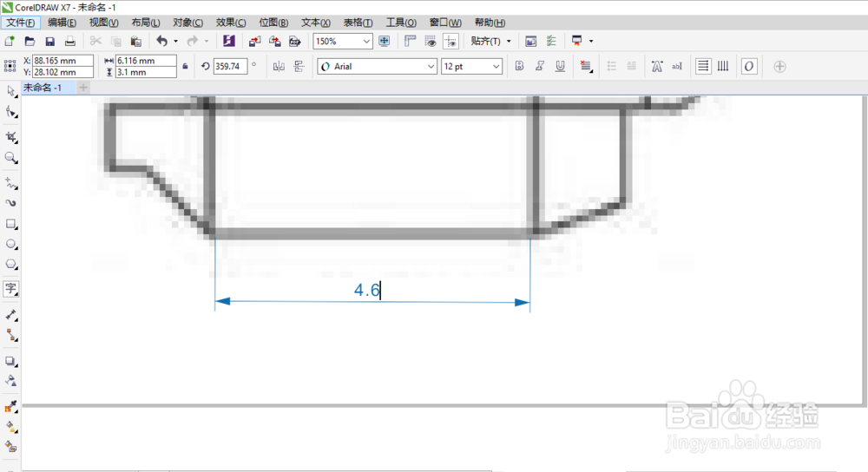
Task: Switch text to horizontal direction
Action: [703, 67]
